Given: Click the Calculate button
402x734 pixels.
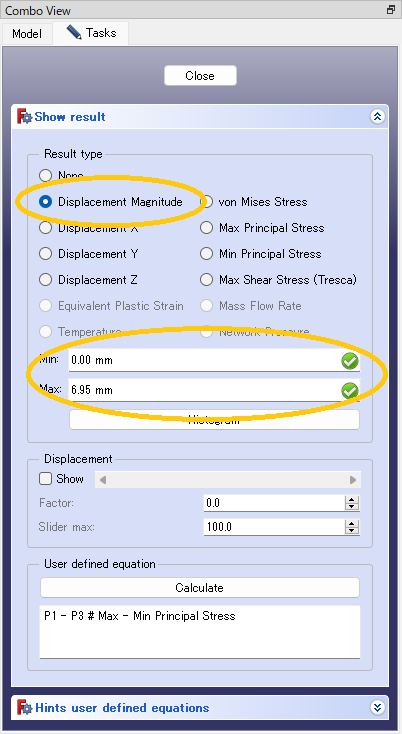Looking at the screenshot, I should tap(199, 588).
